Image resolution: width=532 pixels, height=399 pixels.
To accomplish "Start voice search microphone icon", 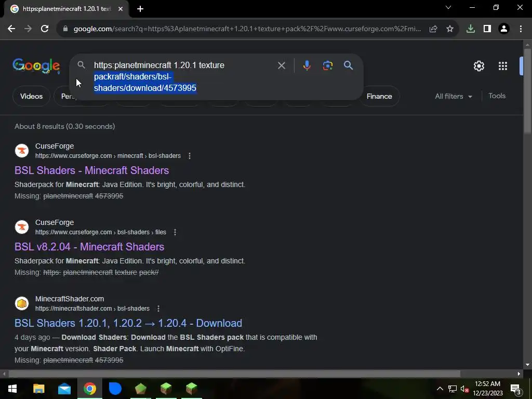I will pyautogui.click(x=307, y=65).
